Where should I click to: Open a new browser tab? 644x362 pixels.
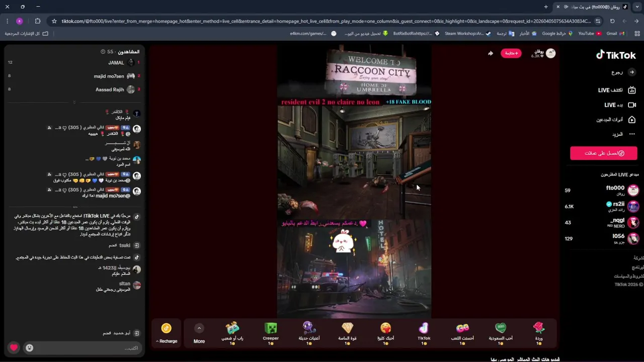[546, 7]
